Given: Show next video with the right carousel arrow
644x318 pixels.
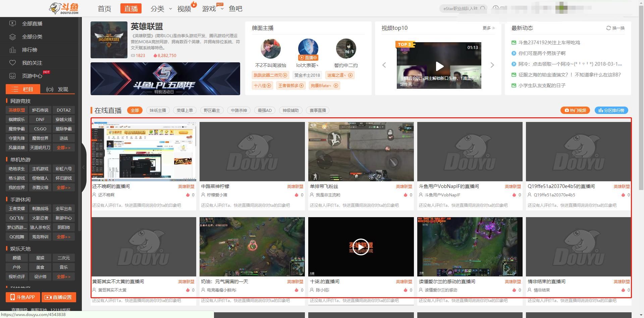Looking at the screenshot, I should (x=492, y=65).
